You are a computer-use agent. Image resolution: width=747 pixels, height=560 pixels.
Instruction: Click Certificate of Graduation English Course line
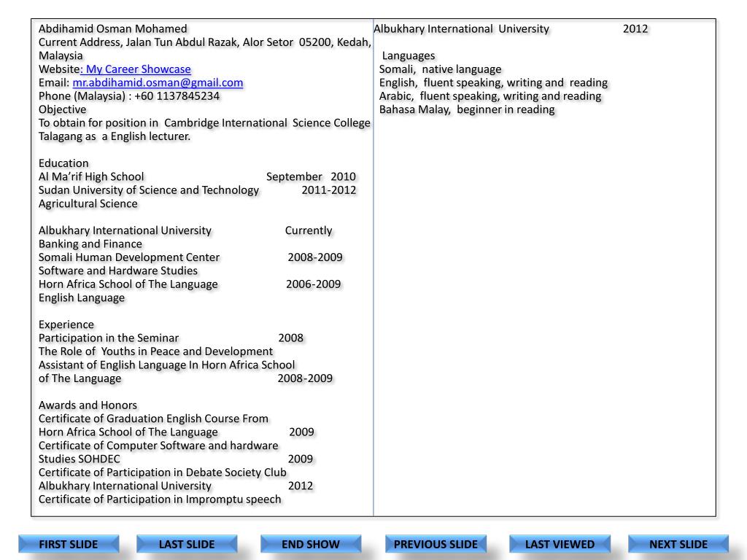pyautogui.click(x=153, y=418)
